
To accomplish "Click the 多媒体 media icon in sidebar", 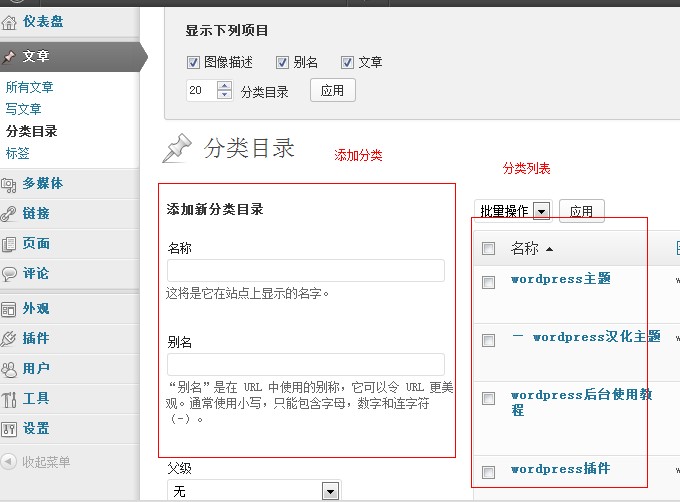I will [10, 184].
